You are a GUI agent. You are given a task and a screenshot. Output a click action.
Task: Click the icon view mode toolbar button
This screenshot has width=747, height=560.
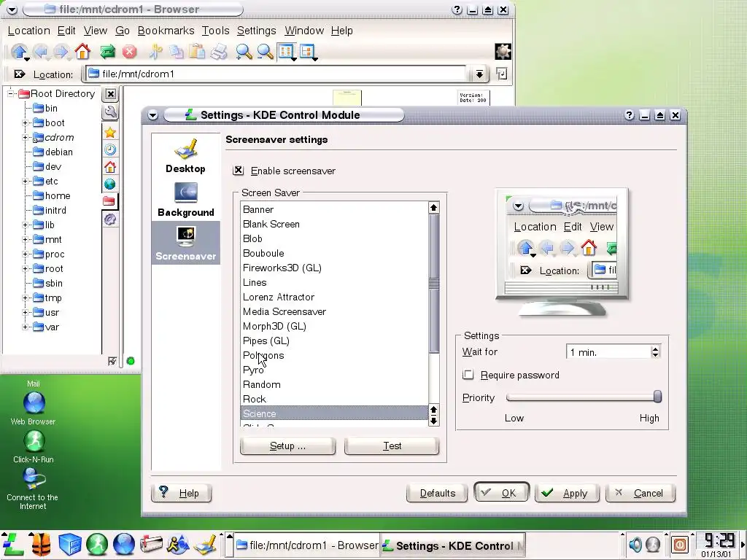[286, 52]
